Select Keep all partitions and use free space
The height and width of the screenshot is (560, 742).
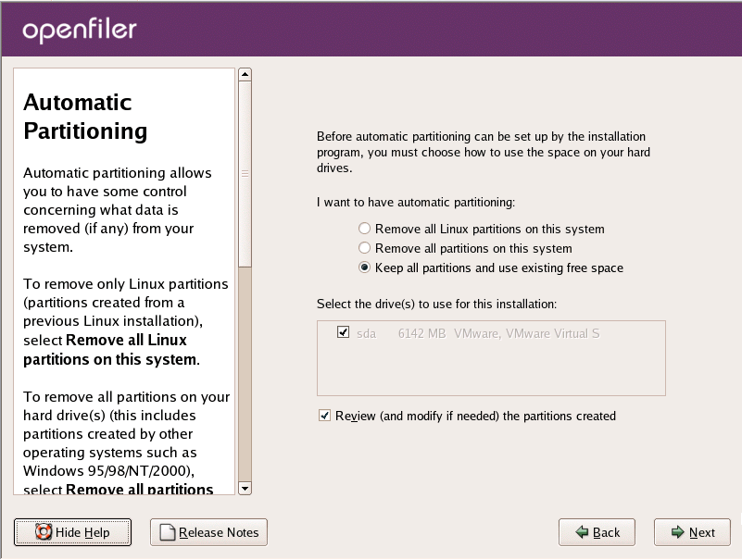coord(365,268)
